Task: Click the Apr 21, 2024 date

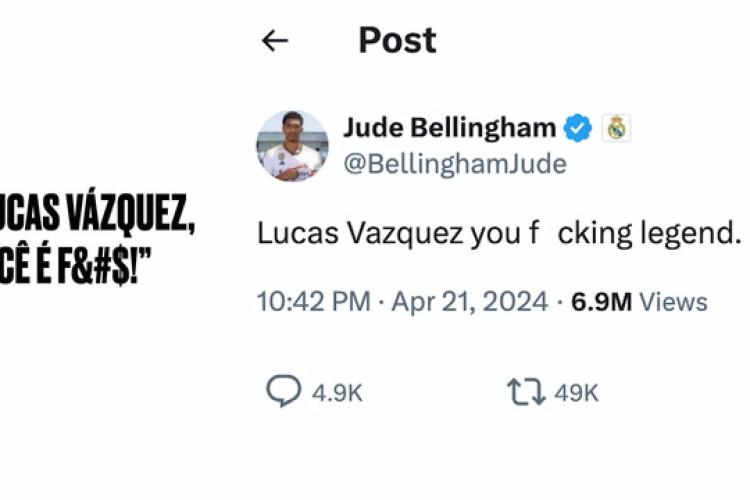Action: tap(469, 302)
